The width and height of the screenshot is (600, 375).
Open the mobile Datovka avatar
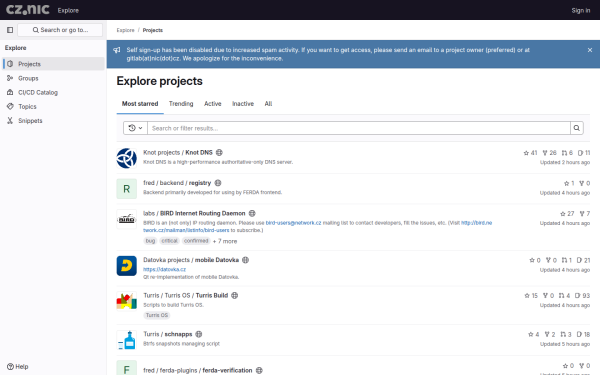pos(127,266)
